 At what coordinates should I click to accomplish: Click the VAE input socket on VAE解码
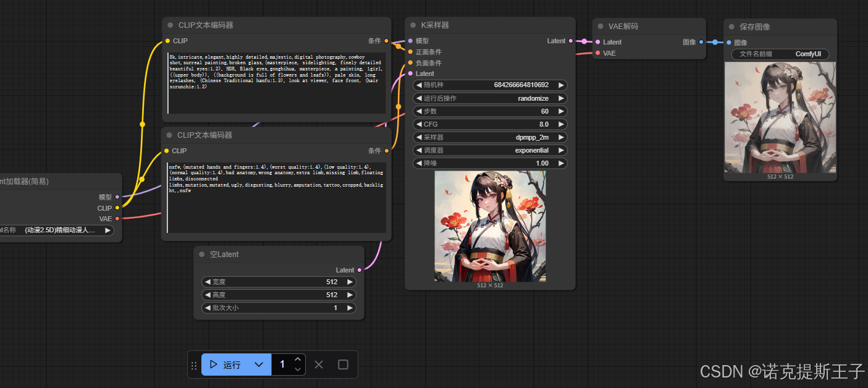tap(597, 53)
